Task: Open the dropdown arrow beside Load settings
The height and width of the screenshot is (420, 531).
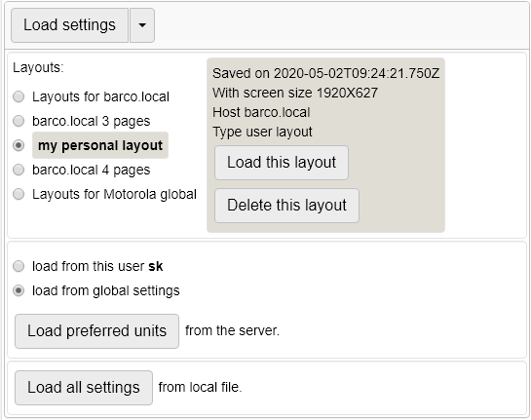Action: [x=142, y=25]
